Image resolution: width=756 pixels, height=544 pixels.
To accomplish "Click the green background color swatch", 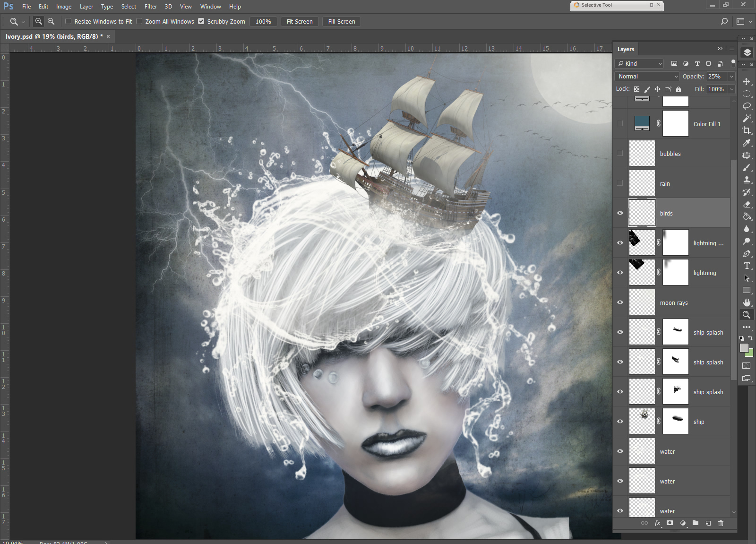I will coord(750,354).
